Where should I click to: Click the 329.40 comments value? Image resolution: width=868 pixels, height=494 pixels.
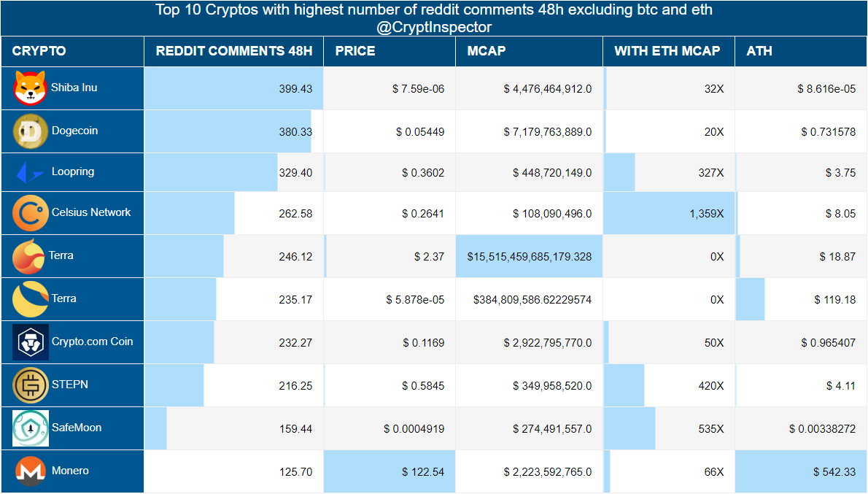[295, 174]
